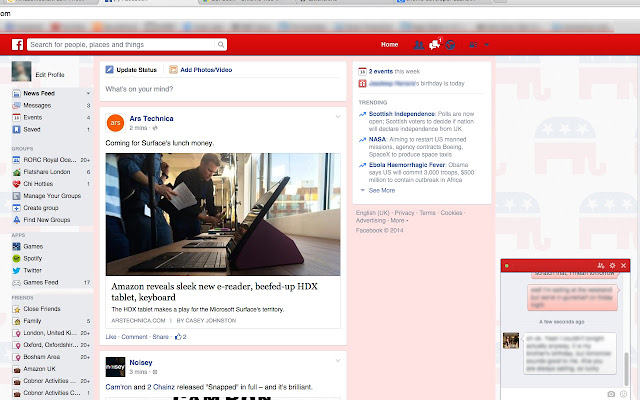
Task: Open Edit Profile link
Action: coord(50,75)
